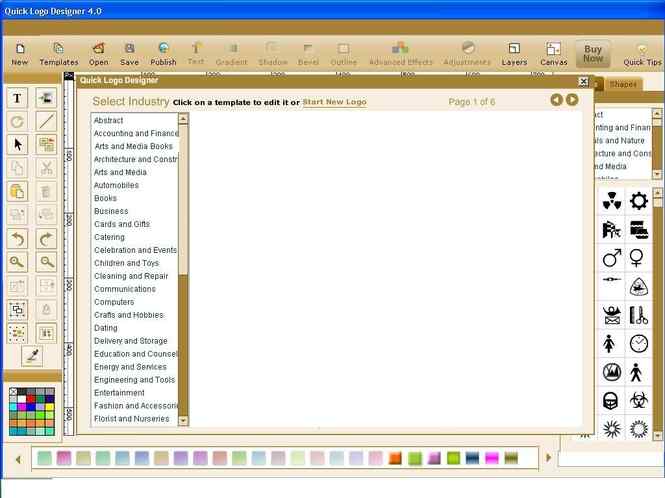Choose the first green gradient swatch

coord(45,458)
